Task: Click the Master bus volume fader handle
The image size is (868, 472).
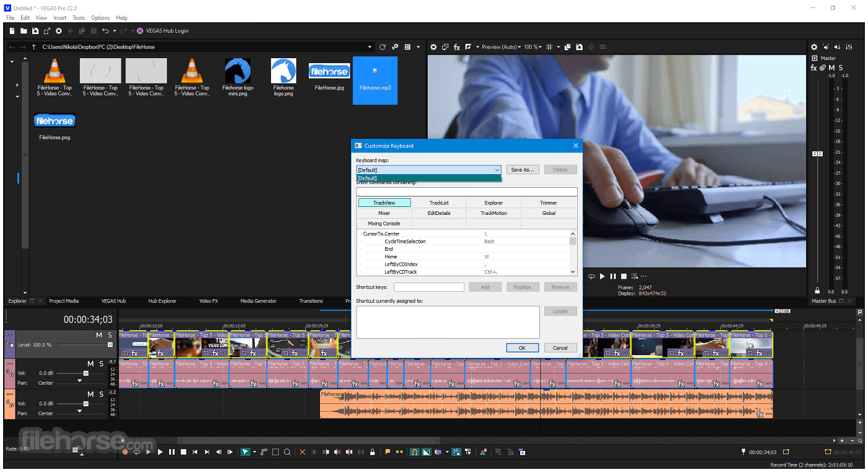Action: point(818,154)
